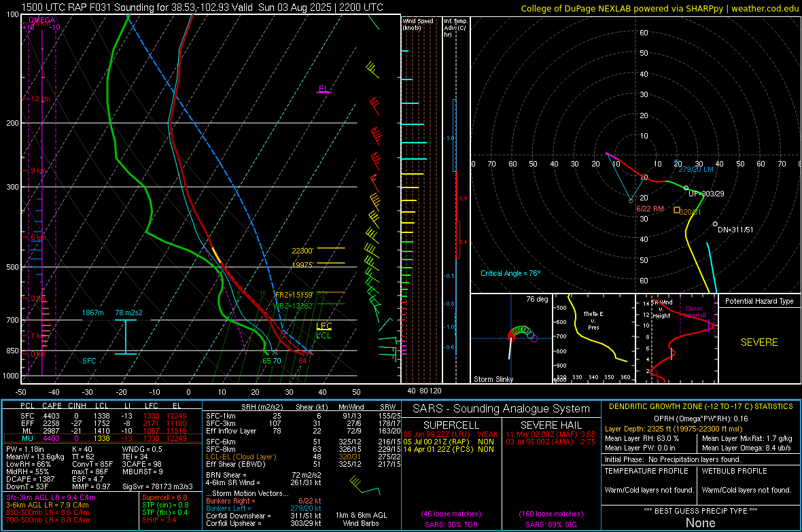This screenshot has height=532, width=802.
Task: Click the magenta EL marker on the skew-T
Action: click(x=324, y=90)
